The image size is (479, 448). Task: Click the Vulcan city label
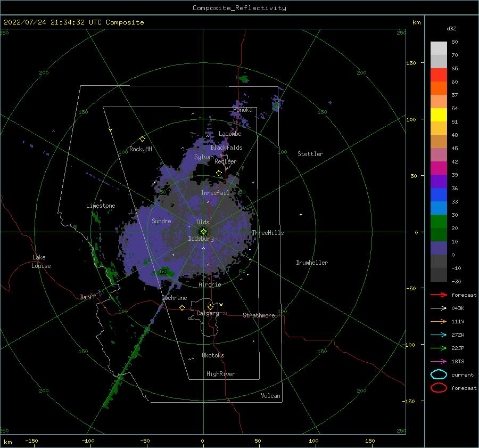270,396
